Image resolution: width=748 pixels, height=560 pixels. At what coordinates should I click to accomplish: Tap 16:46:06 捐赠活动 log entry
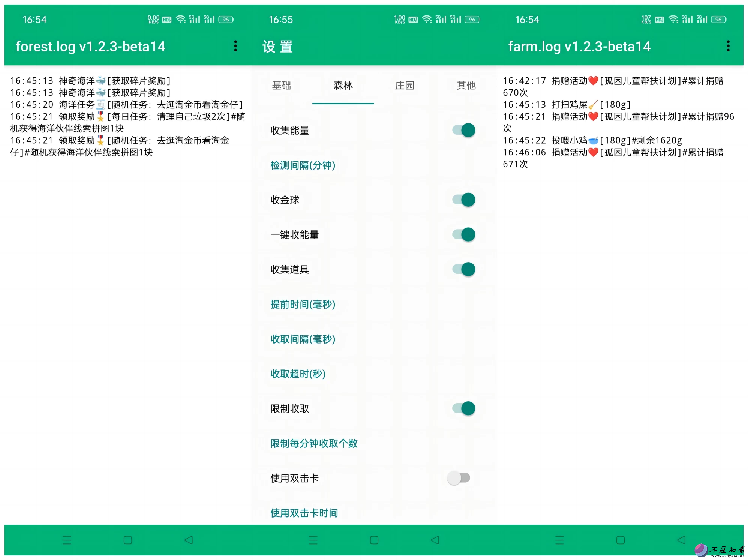613,158
